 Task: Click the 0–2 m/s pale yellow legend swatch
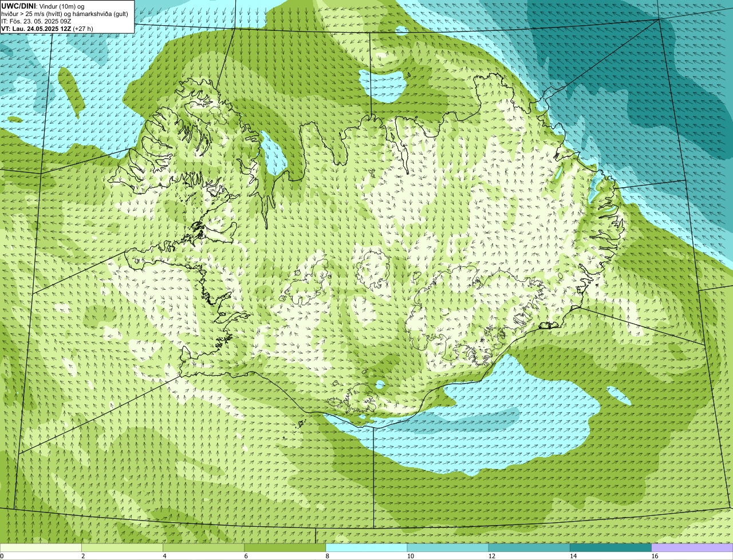41,548
